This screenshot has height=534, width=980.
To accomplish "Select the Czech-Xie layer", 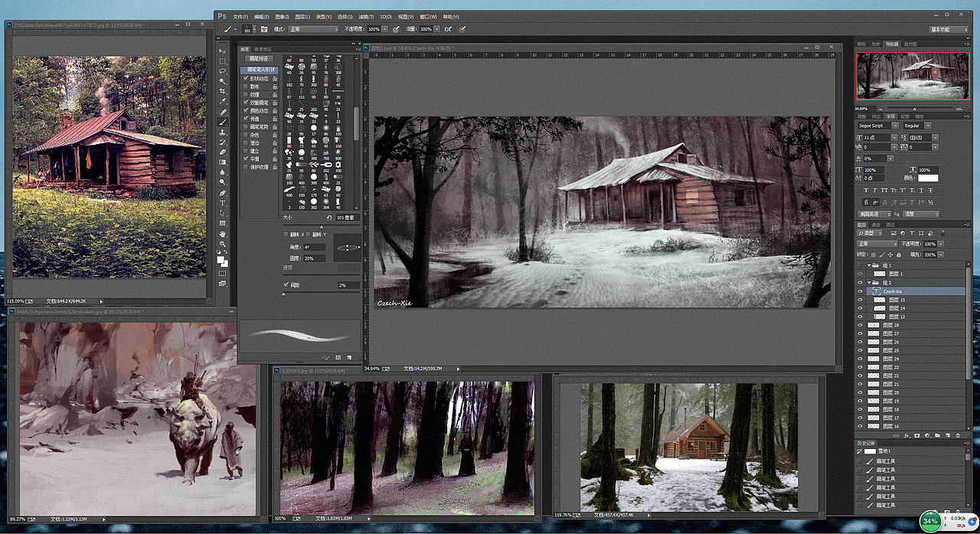I will tap(916, 291).
